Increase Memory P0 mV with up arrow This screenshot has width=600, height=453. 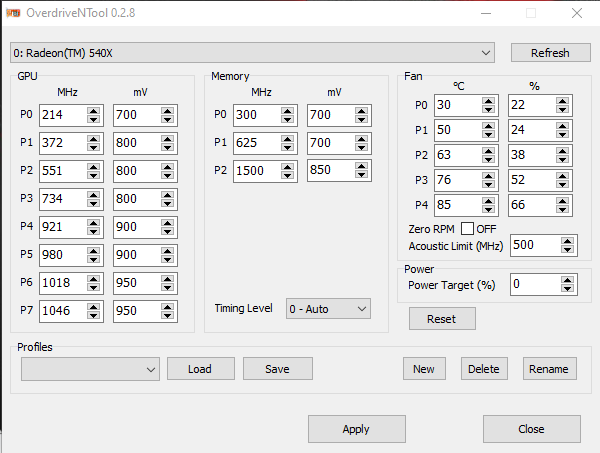(361, 111)
